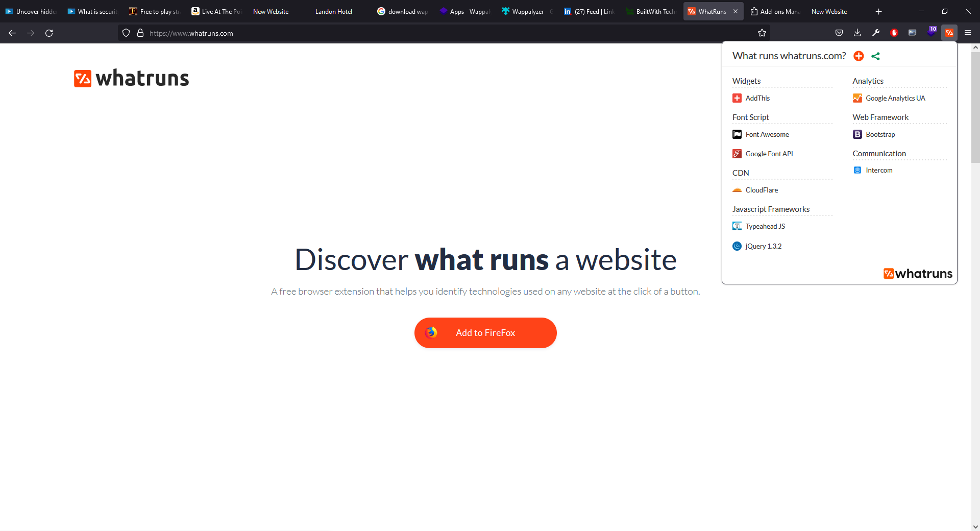The image size is (980, 531).
Task: Switch to the BuiltWith Tech tab
Action: pyautogui.click(x=651, y=11)
